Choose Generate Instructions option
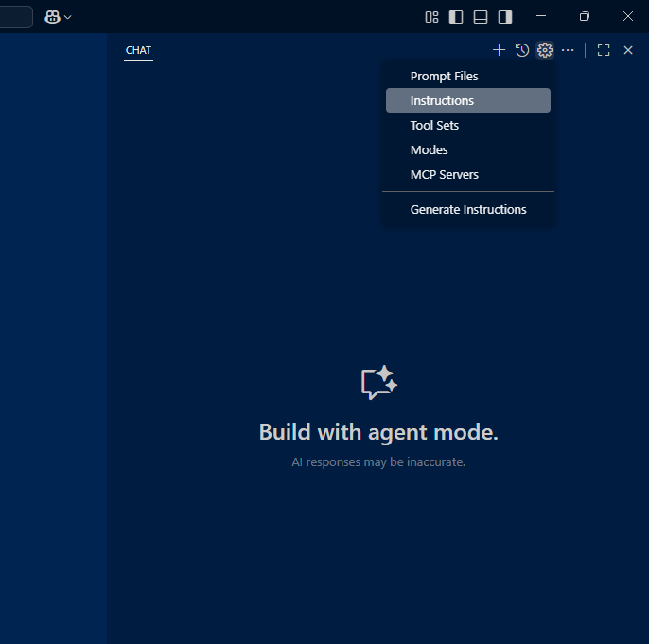 click(468, 209)
